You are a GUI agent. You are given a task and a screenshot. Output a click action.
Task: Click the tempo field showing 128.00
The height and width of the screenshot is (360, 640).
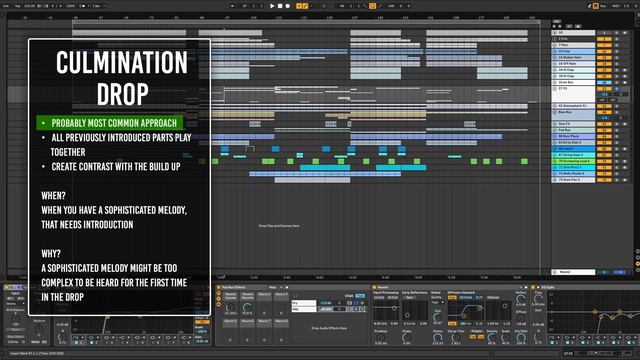(29, 6)
